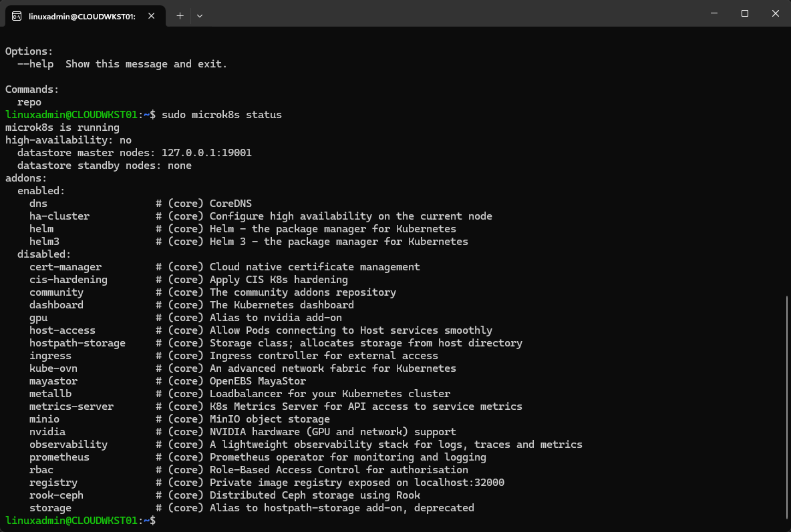Click the terminal's vertical scrollbar thumb
The height and width of the screenshot is (532, 791).
pos(787,407)
